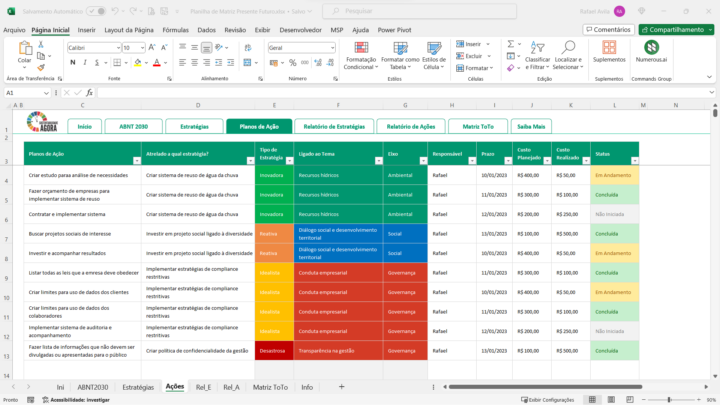Click into the formula bar
This screenshot has height=405, width=720.
coord(404,93)
